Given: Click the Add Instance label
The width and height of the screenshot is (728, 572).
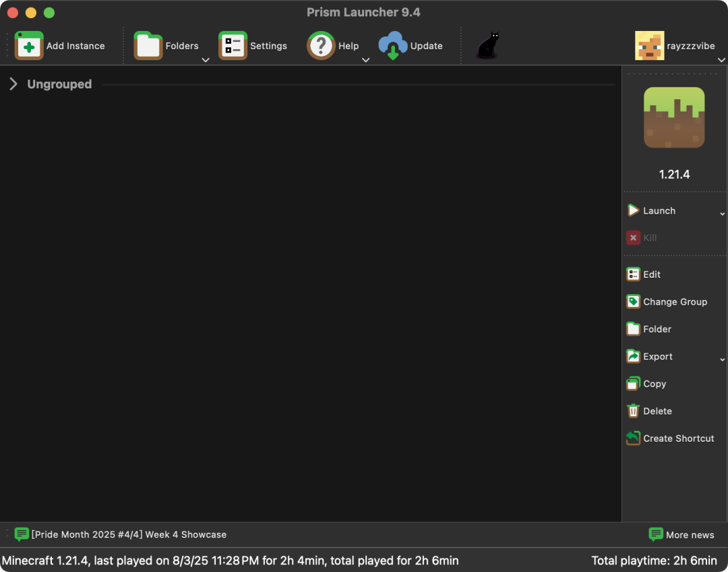Looking at the screenshot, I should tap(75, 46).
